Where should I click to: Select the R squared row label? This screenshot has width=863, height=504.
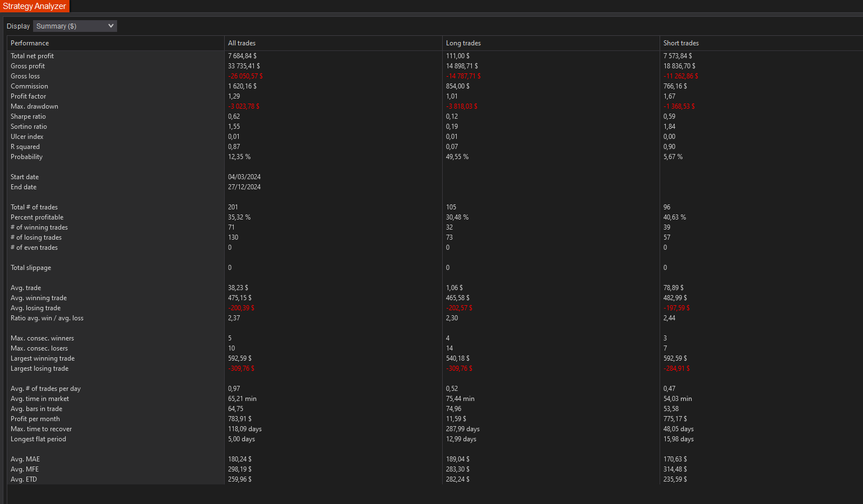[25, 147]
